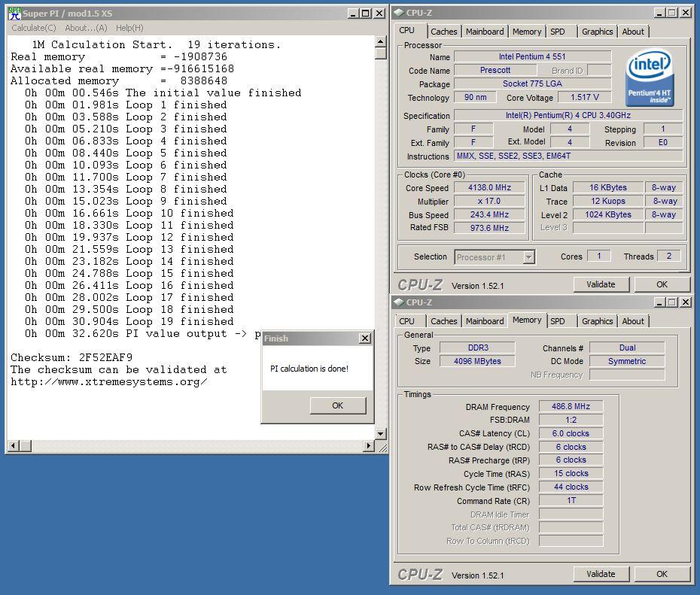Click the Channels # value Dual

[627, 348]
